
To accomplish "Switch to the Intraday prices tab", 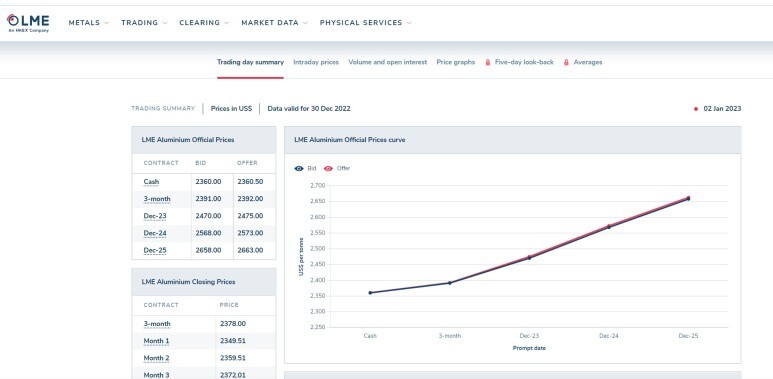I will (316, 63).
